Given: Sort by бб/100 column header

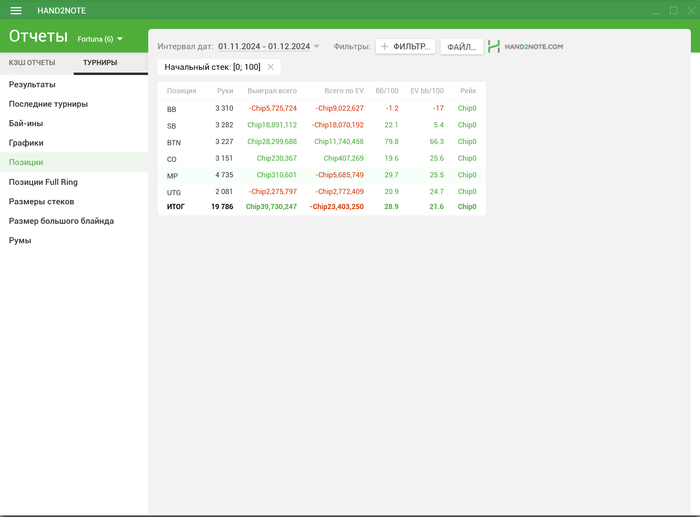Looking at the screenshot, I should [387, 91].
